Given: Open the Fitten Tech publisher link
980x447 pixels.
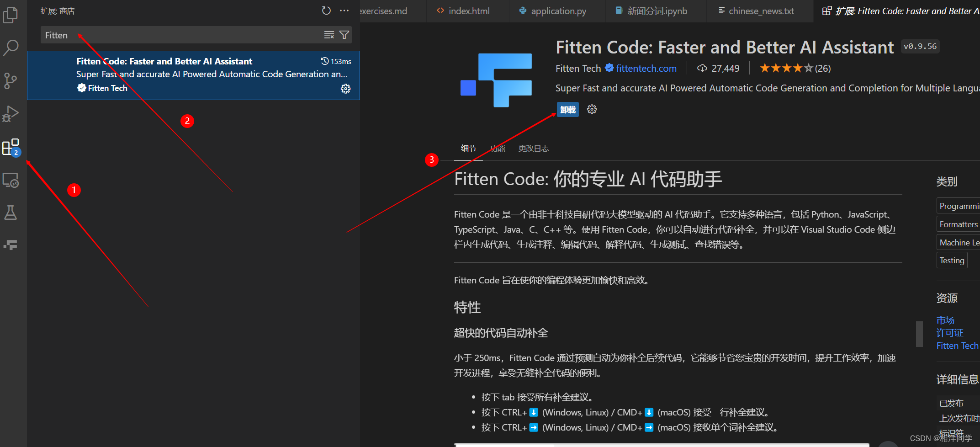Looking at the screenshot, I should click(578, 69).
